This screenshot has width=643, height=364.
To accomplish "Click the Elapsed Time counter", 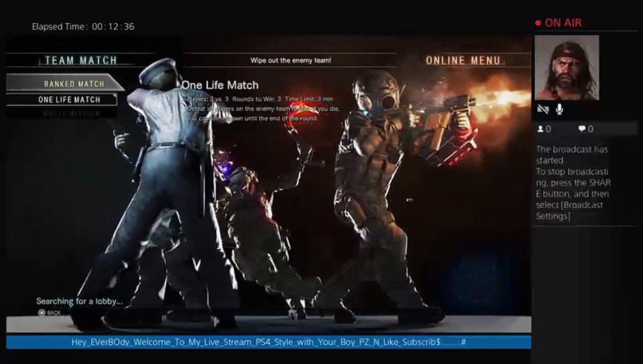I will point(83,27).
